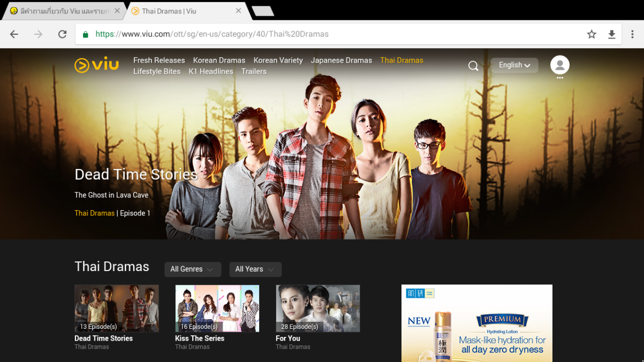The image size is (644, 362).
Task: Expand the All Genres filter
Action: coord(193,269)
